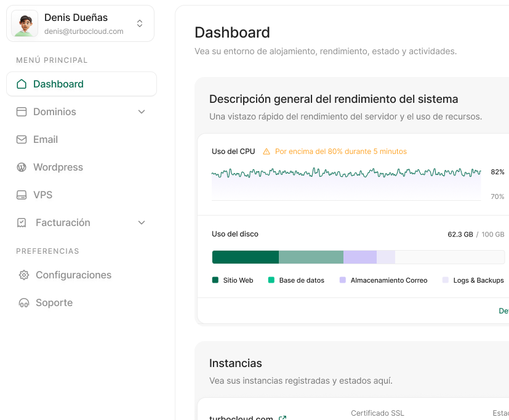Click the Facturación receipt icon
This screenshot has height=420, width=509.
(x=22, y=223)
